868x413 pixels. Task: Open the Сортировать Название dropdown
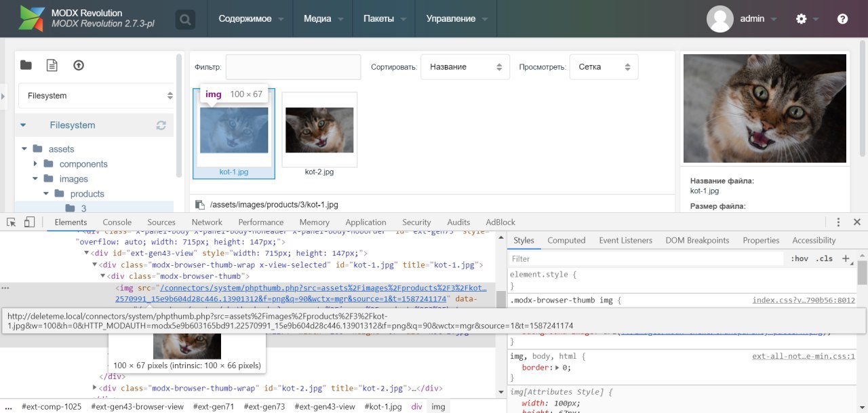tap(465, 67)
